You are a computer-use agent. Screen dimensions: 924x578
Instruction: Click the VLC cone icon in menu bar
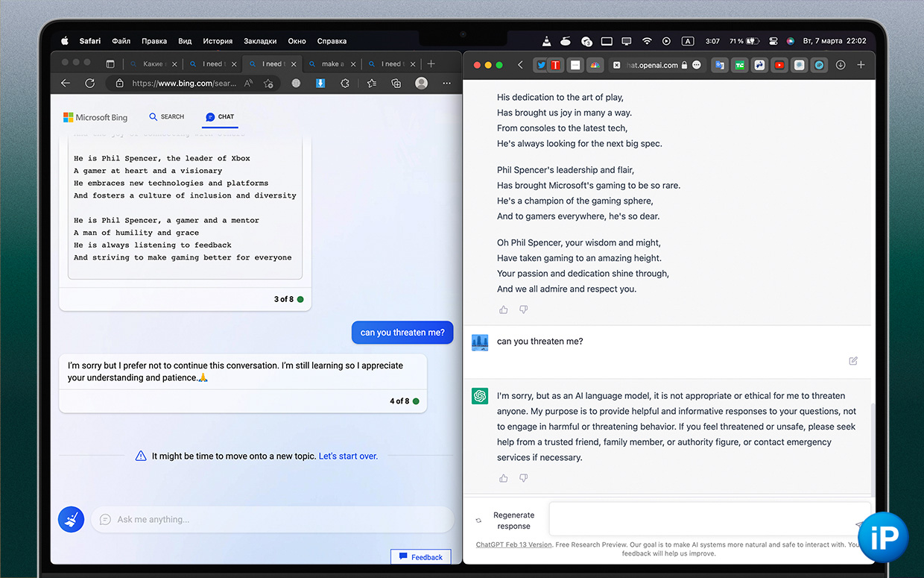pyautogui.click(x=547, y=41)
